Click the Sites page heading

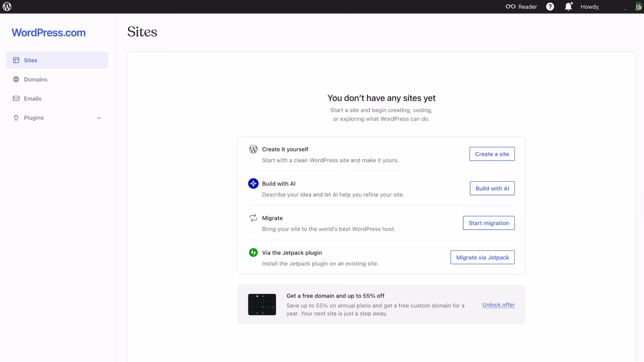pos(142,32)
